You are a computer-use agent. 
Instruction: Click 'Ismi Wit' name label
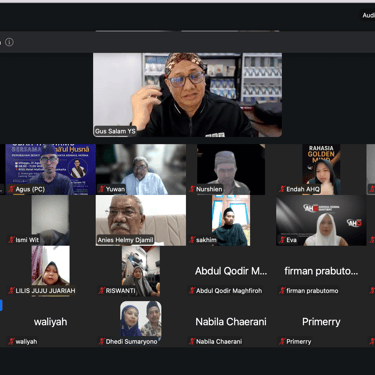27,240
